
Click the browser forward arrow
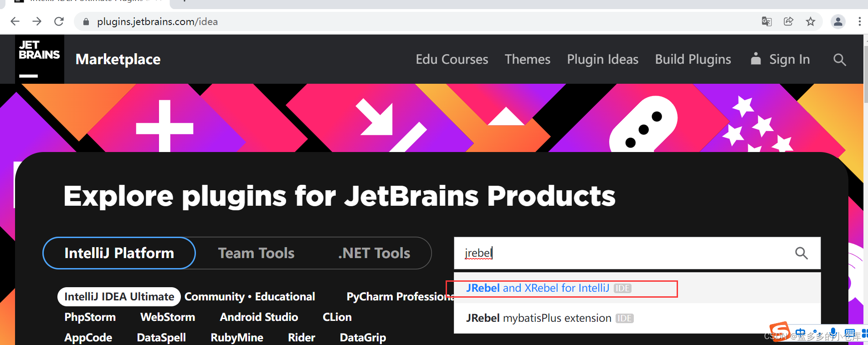pyautogui.click(x=37, y=21)
